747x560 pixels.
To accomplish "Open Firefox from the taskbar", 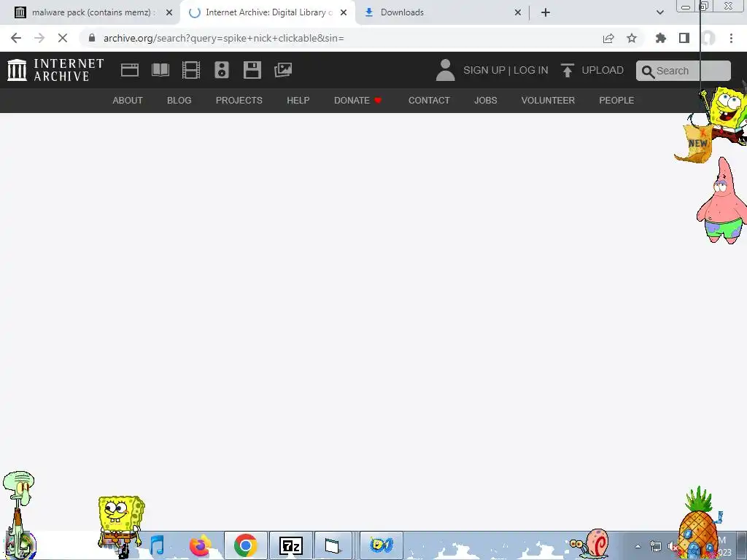I will [x=200, y=545].
